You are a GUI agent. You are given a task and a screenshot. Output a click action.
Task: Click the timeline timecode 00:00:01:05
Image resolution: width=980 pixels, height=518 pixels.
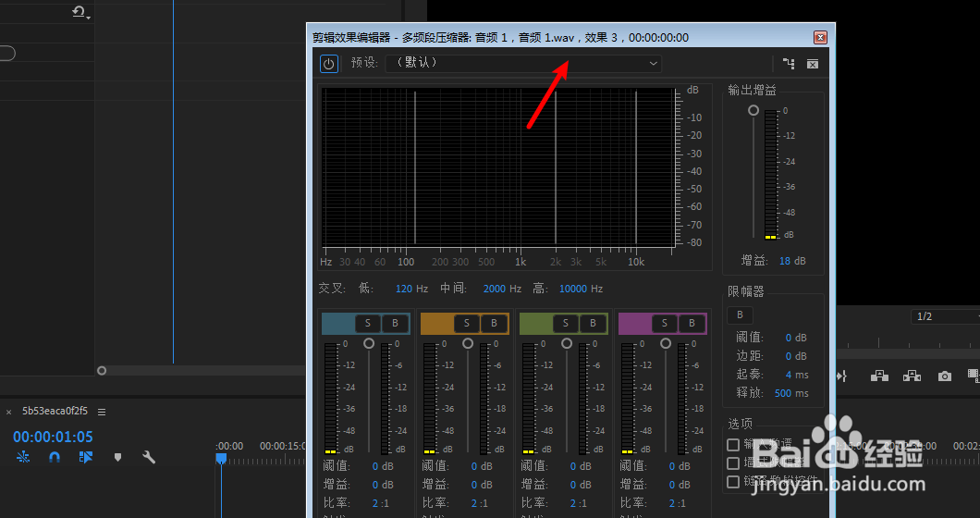(x=53, y=437)
